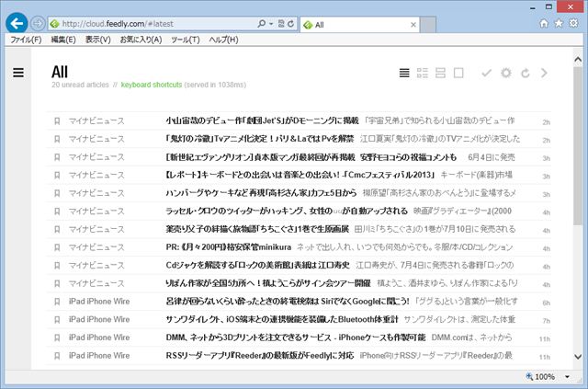The width and height of the screenshot is (588, 389).
Task: Bookmark the Cdジャケ ロックの美術館 article
Action: pos(57,265)
